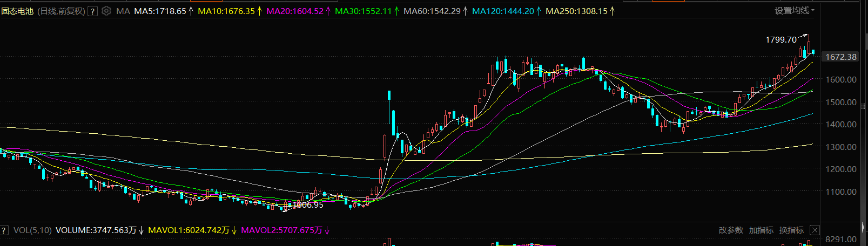Screen dimensions: 868x246
Task: Open 换指标 to switch indicator
Action: (791, 230)
